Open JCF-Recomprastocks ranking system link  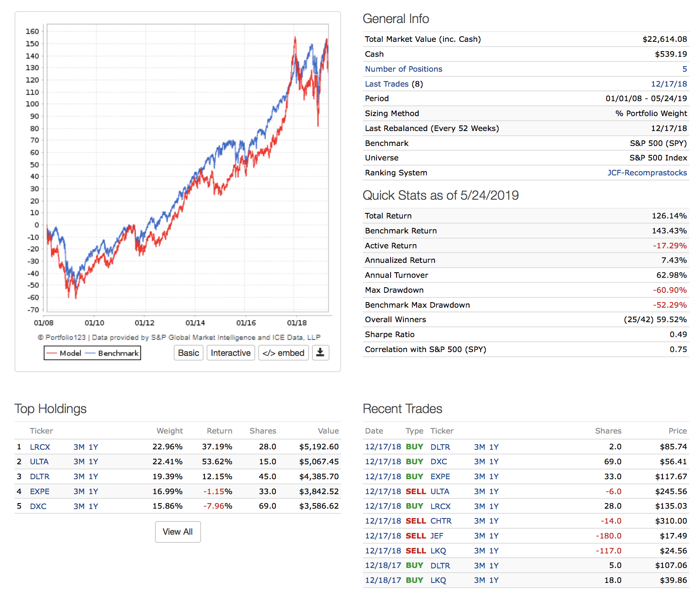647,173
